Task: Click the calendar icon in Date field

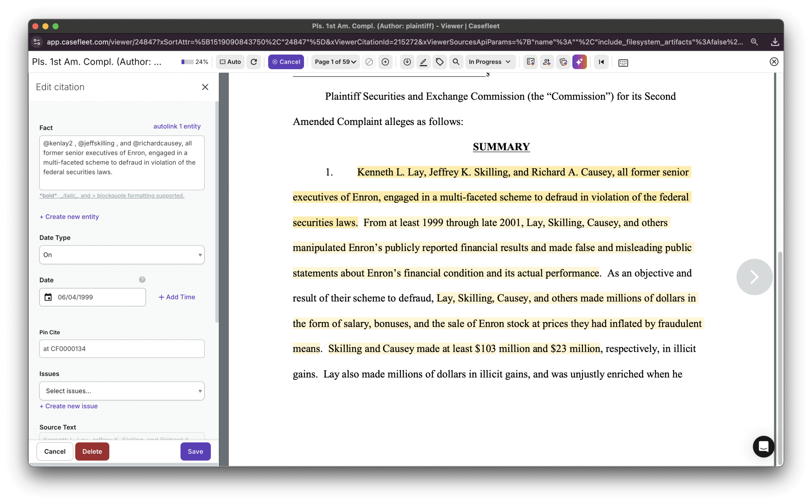Action: point(48,297)
